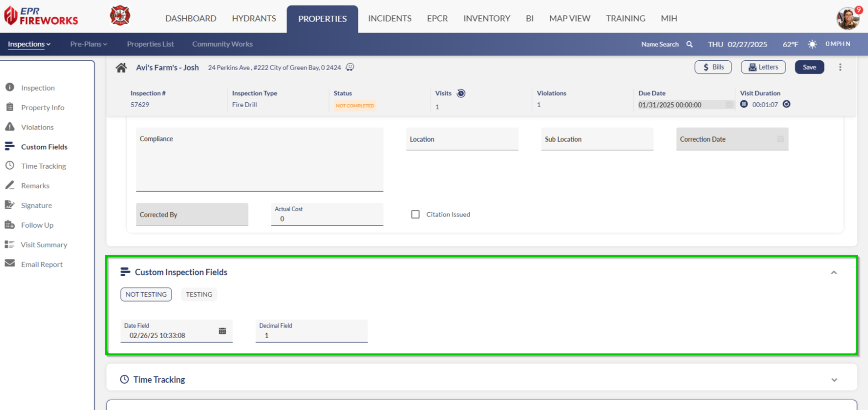Click the Visits history clock icon
This screenshot has width=868, height=410.
[x=461, y=94]
